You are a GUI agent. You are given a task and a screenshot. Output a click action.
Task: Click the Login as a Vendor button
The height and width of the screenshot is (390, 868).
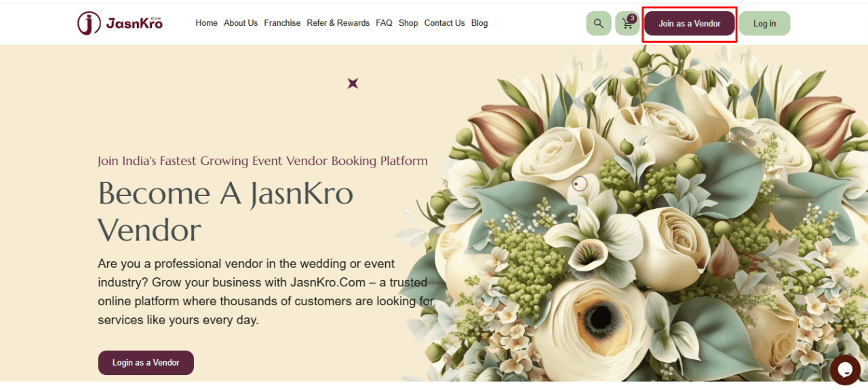tap(146, 363)
